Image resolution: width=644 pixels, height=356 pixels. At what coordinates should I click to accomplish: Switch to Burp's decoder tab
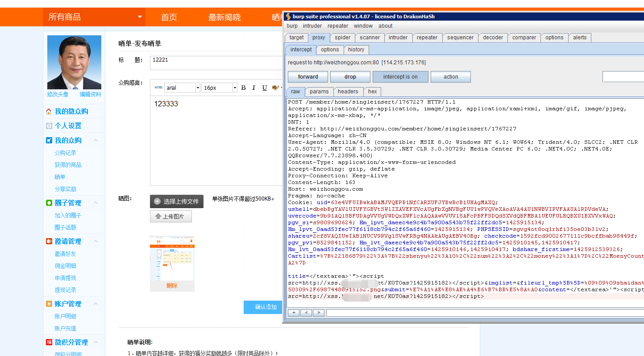pos(493,38)
